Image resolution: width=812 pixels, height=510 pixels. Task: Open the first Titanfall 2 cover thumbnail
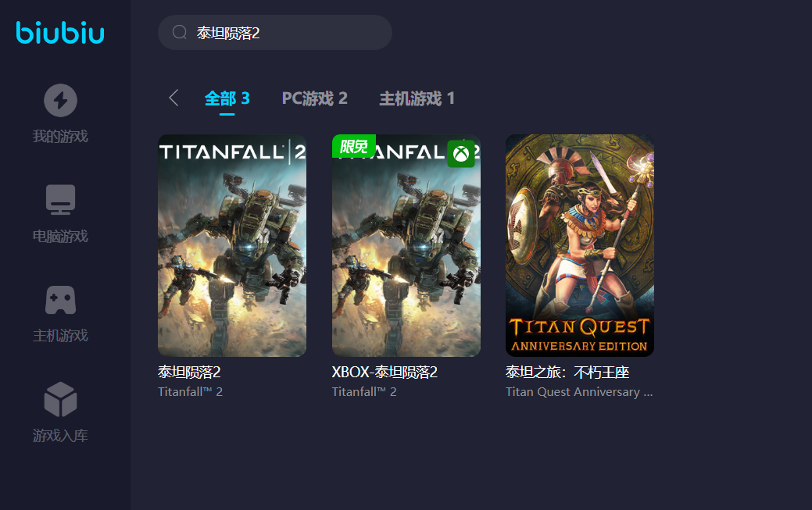(232, 245)
